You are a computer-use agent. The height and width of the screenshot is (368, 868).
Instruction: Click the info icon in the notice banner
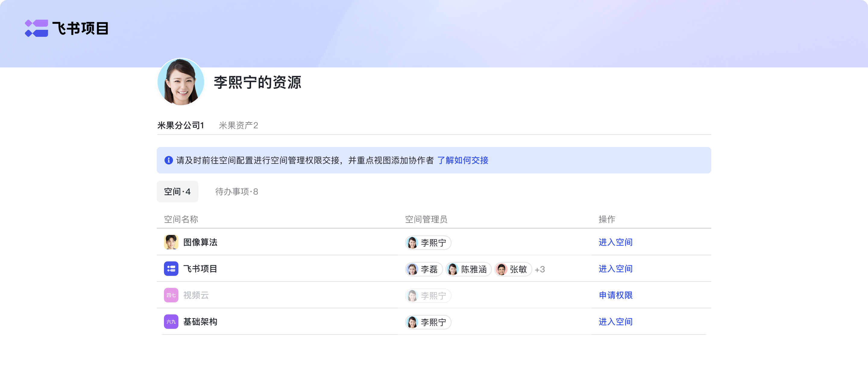(168, 160)
